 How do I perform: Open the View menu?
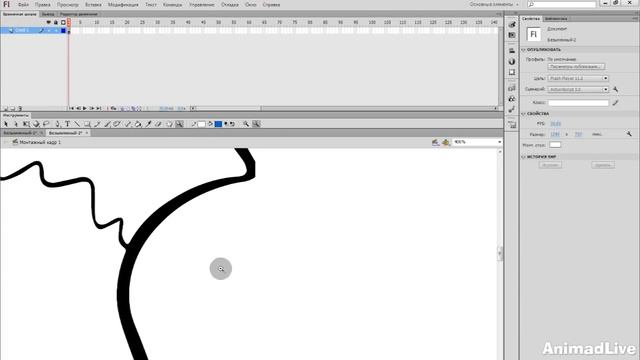[x=67, y=5]
